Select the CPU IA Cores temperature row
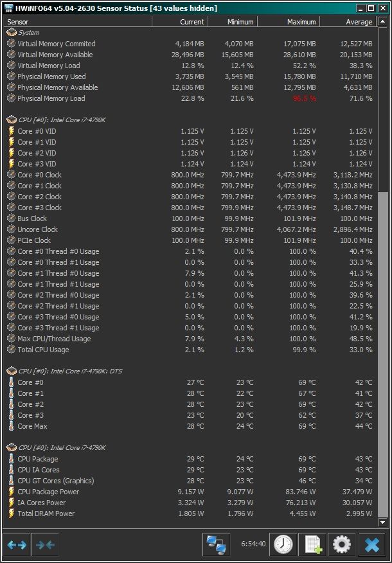 [190, 470]
